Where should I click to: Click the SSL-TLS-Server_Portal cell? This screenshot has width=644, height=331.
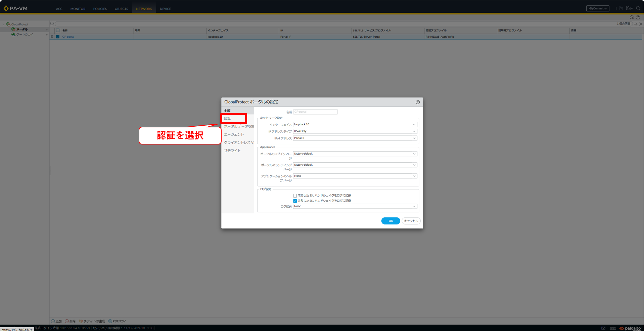366,37
